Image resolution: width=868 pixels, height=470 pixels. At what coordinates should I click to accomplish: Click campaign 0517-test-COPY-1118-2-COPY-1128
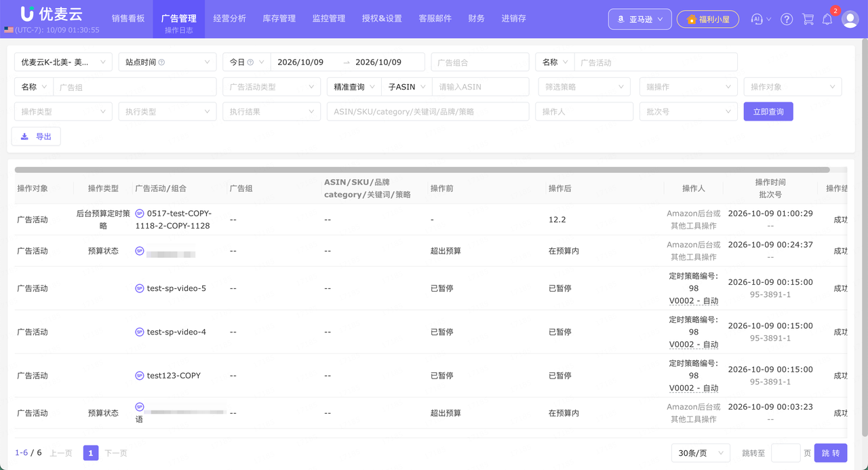click(x=173, y=219)
